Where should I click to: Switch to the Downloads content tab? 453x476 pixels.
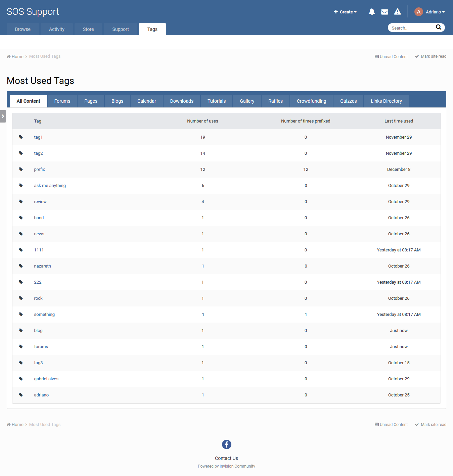click(x=182, y=101)
